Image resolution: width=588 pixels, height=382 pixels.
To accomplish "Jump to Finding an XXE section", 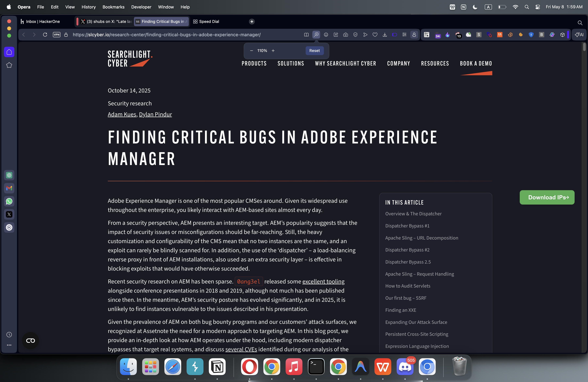I will click(400, 310).
